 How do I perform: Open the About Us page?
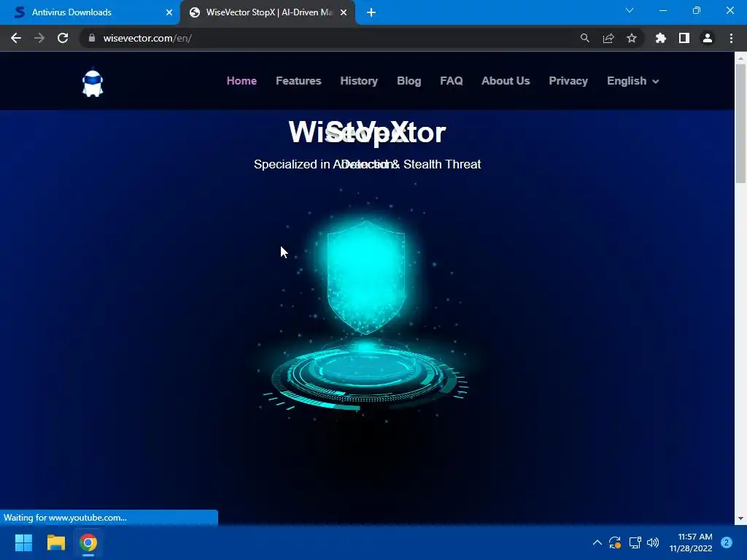506,81
